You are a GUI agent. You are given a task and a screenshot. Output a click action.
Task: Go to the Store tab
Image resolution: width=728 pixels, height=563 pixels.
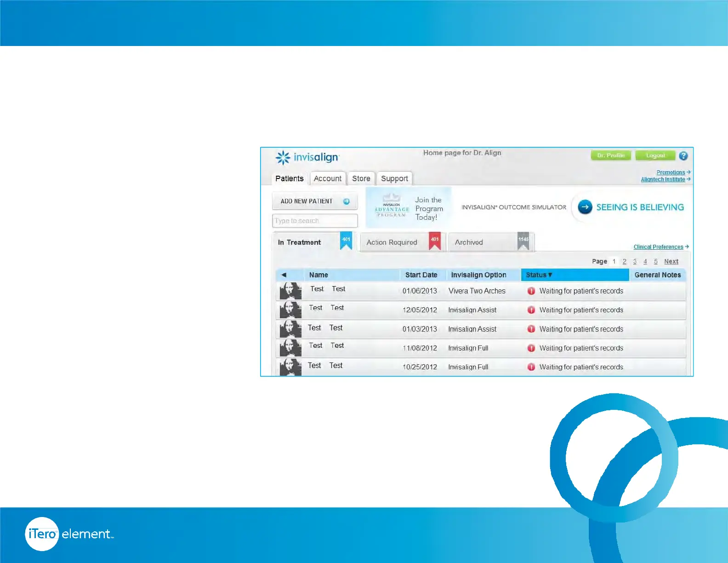(x=361, y=178)
